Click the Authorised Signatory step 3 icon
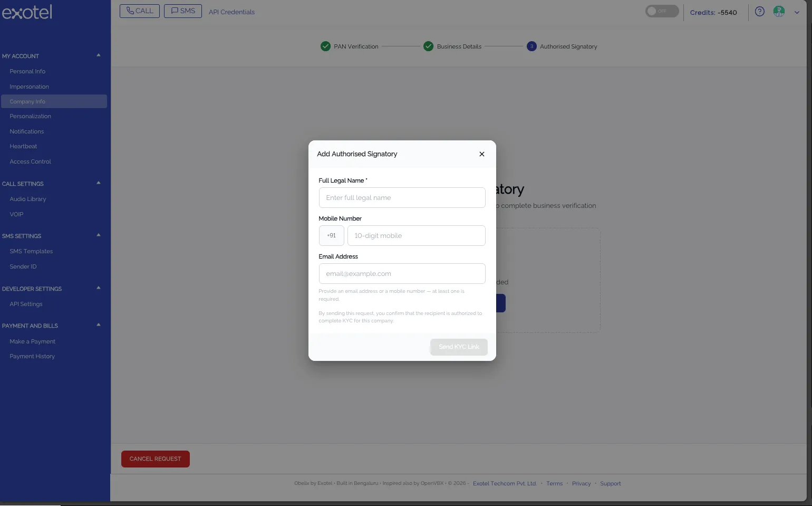 (x=531, y=46)
